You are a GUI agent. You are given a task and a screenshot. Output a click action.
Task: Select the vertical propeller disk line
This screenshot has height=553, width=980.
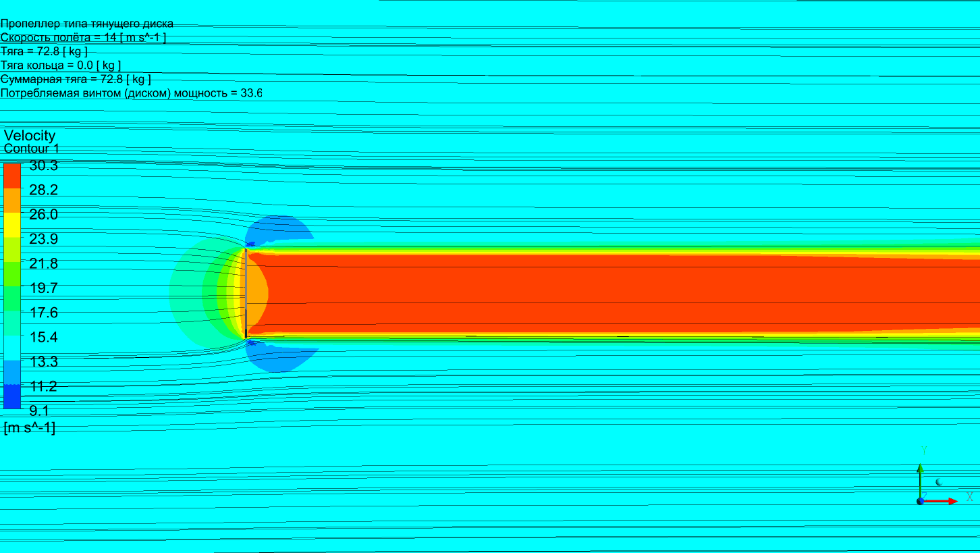(x=246, y=294)
